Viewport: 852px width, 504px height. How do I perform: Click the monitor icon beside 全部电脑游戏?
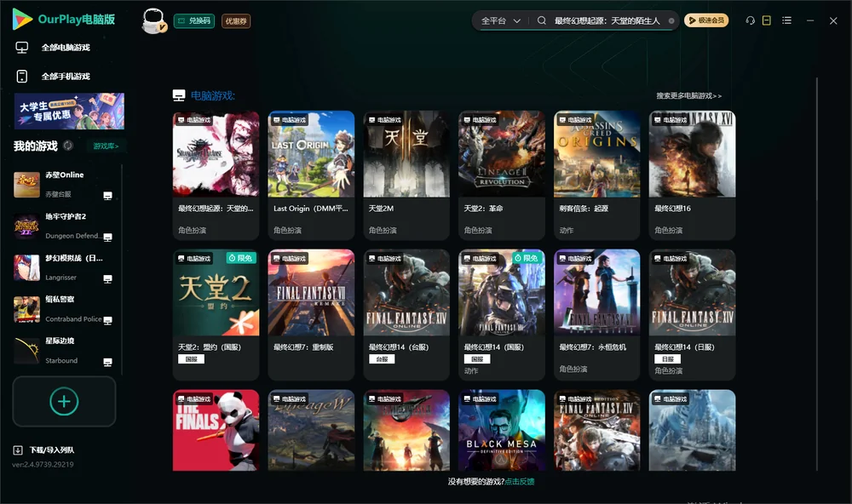[22, 48]
